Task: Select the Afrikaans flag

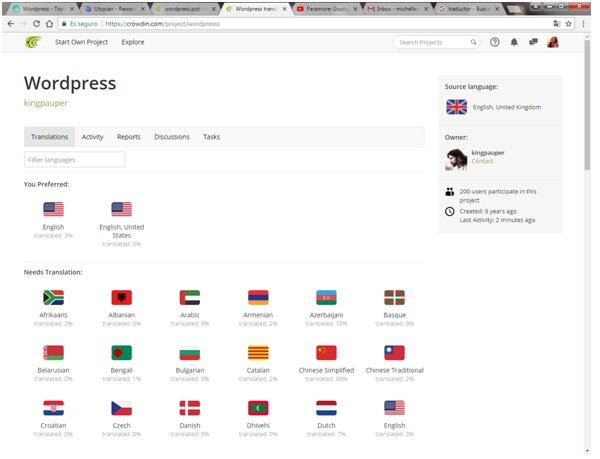Action: (54, 298)
